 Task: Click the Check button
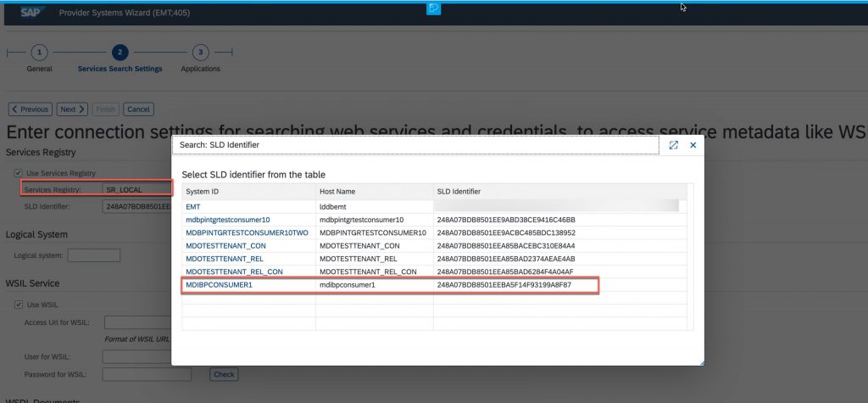click(x=224, y=374)
